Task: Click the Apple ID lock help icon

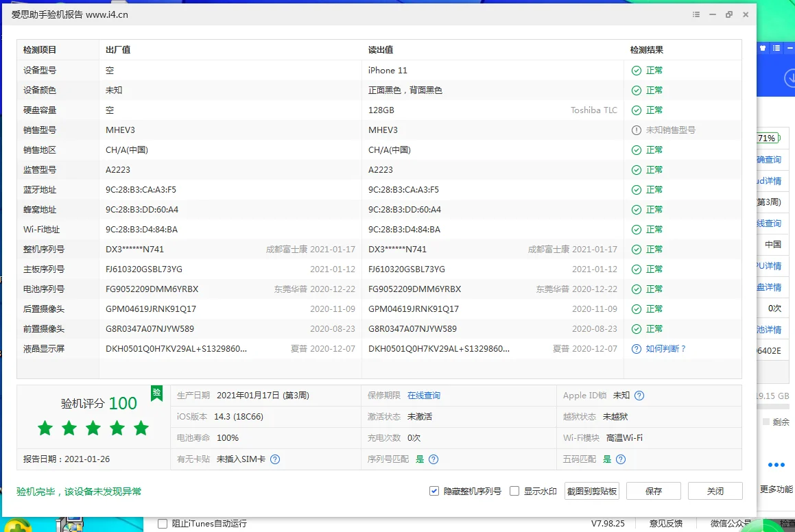Action: [x=639, y=396]
